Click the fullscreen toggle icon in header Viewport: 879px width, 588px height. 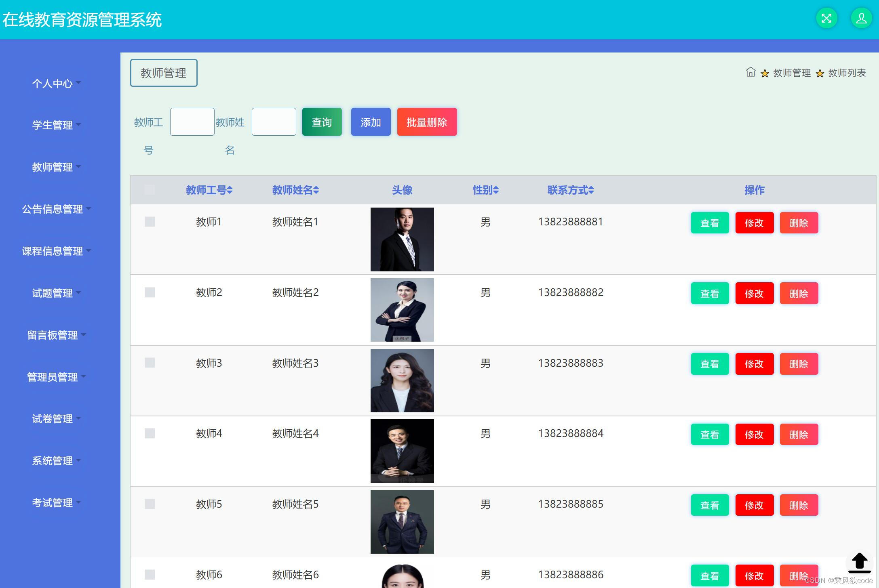[826, 19]
